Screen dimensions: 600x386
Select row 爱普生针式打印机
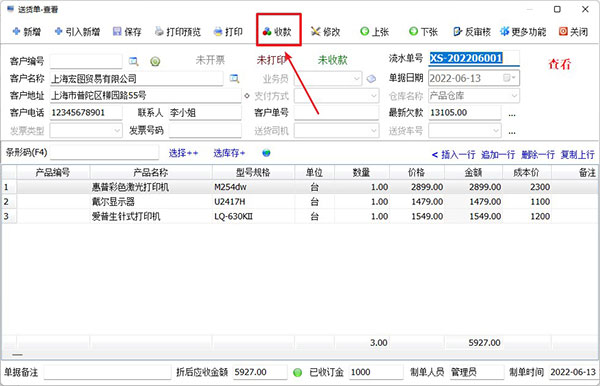[x=300, y=216]
